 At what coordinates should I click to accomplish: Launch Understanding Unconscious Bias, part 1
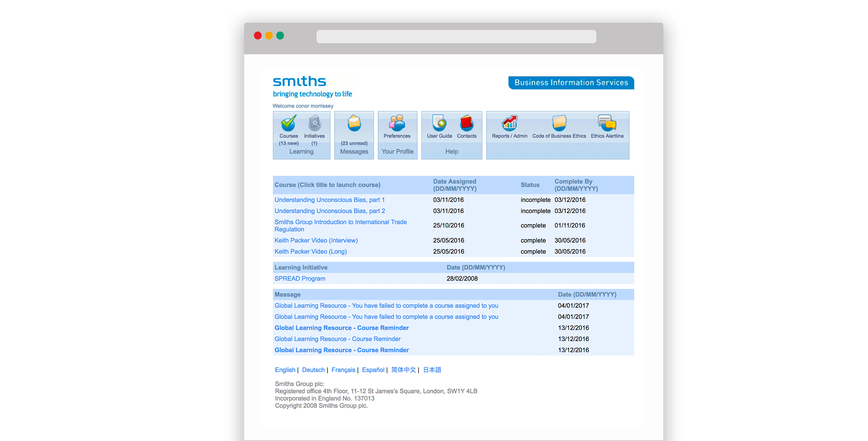pyautogui.click(x=329, y=200)
